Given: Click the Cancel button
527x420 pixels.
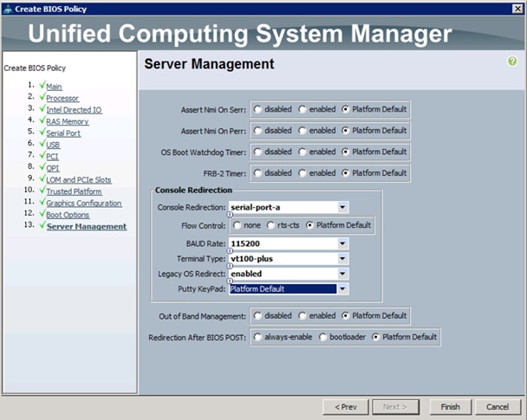Looking at the screenshot, I should click(x=498, y=407).
